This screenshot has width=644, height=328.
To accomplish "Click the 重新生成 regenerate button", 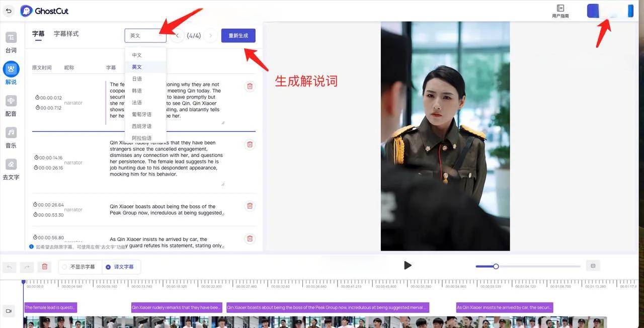I will pyautogui.click(x=238, y=35).
